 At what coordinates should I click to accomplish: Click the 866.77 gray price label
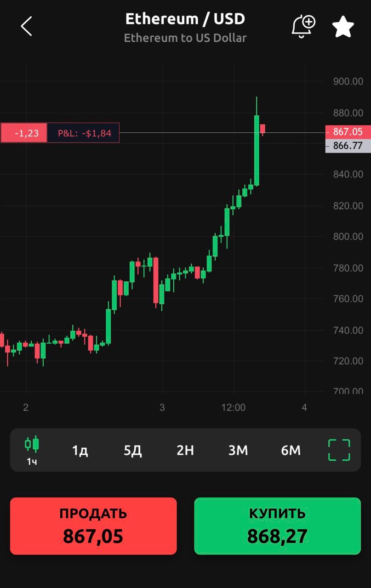coord(348,146)
